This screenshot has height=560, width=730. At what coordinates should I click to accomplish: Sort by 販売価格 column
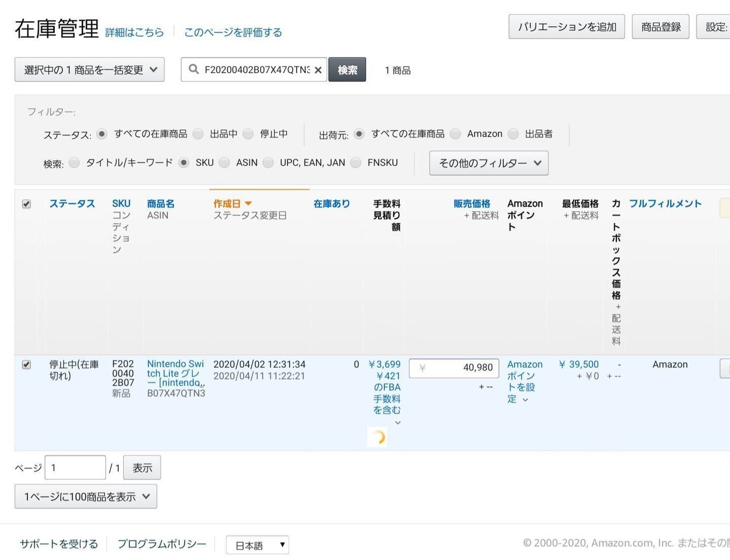pos(472,204)
